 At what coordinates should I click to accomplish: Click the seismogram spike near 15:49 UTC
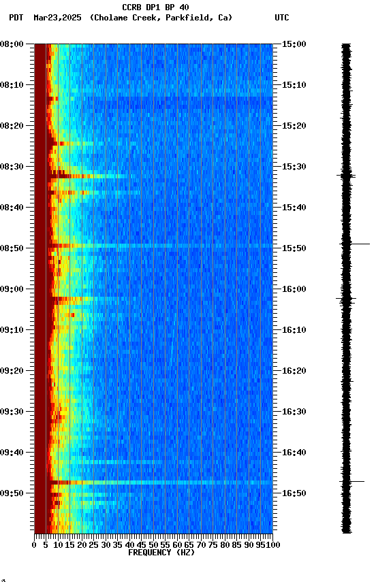click(355, 244)
